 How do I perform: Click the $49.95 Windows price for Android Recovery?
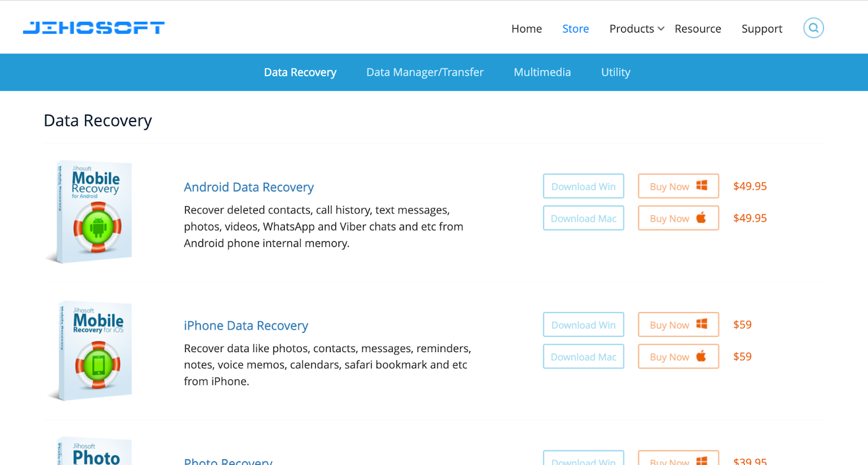click(x=750, y=186)
